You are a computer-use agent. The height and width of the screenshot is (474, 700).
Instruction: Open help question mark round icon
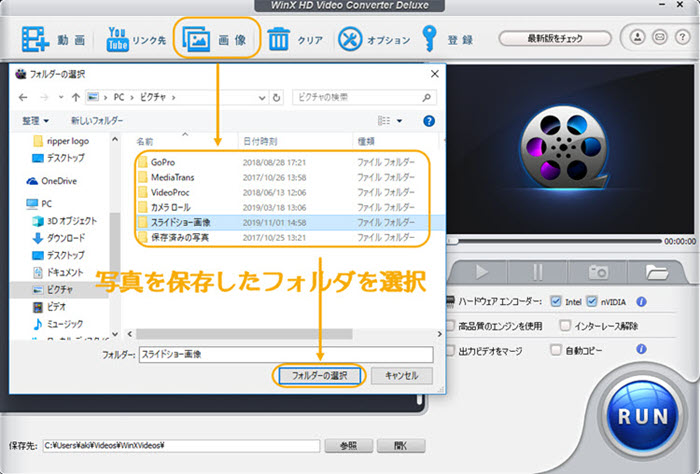(x=682, y=37)
